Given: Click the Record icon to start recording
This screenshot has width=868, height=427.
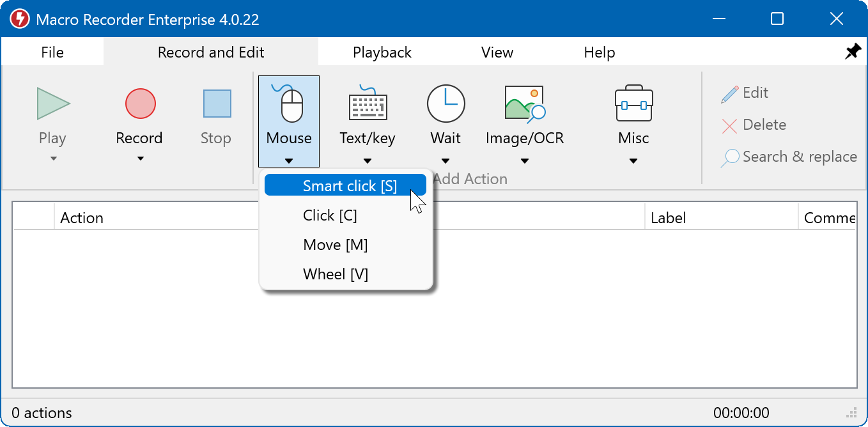Looking at the screenshot, I should tap(139, 104).
